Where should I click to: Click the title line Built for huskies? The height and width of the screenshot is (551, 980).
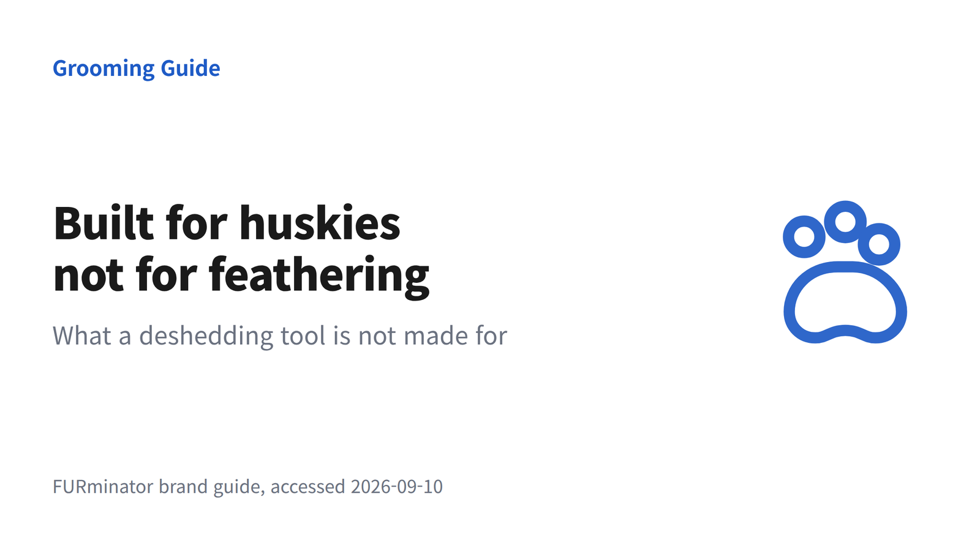227,223
